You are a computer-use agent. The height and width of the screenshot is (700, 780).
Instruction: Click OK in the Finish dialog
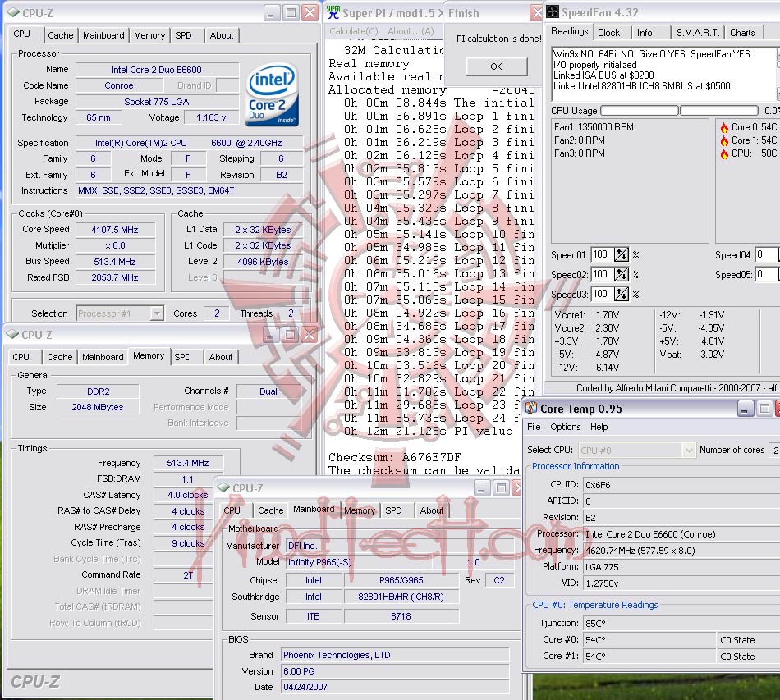pyautogui.click(x=497, y=66)
